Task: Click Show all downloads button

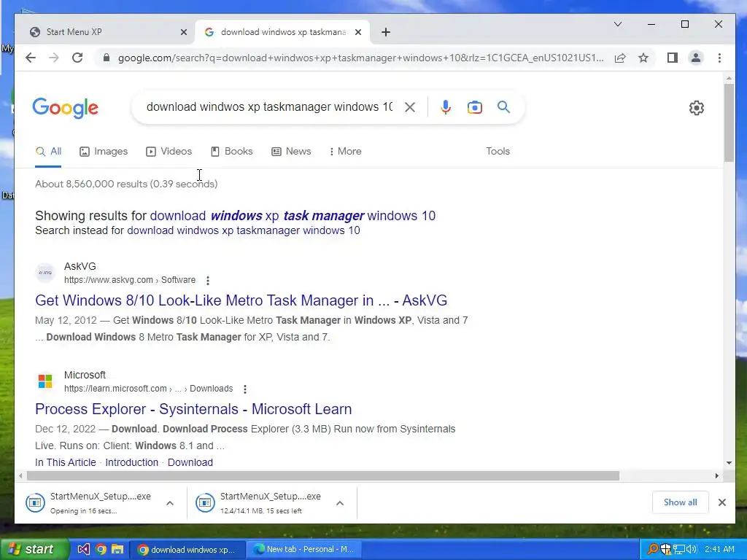Action: click(681, 502)
